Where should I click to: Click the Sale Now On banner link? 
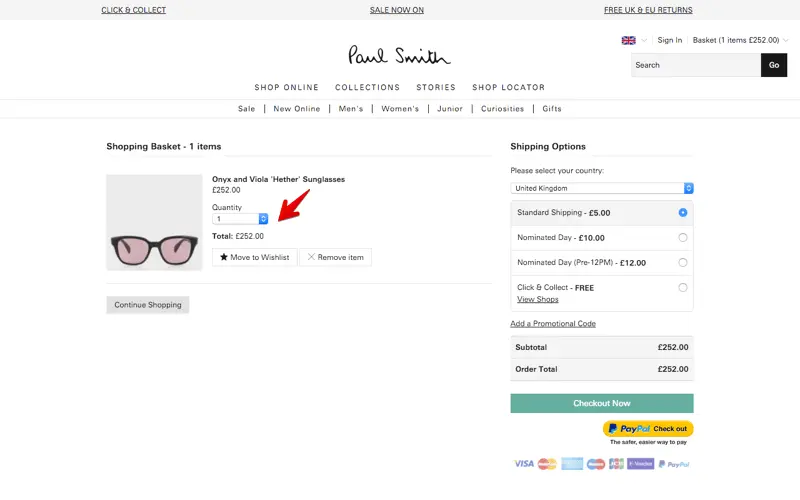click(x=396, y=10)
